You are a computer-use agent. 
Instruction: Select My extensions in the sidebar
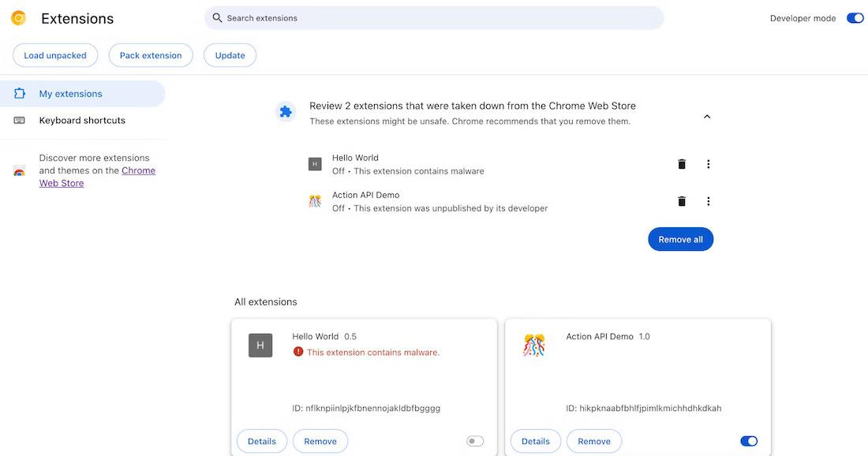(x=71, y=92)
